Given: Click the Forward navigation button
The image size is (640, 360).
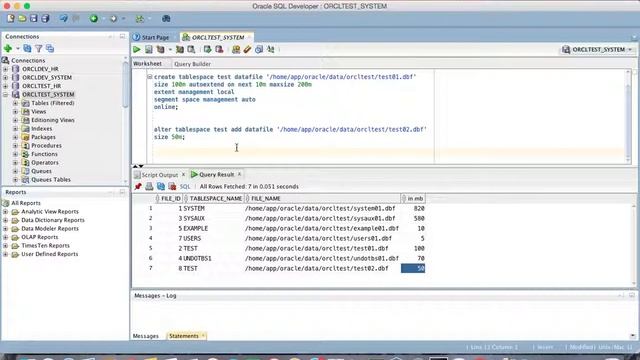Looking at the screenshot, I should pyautogui.click(x=113, y=18).
